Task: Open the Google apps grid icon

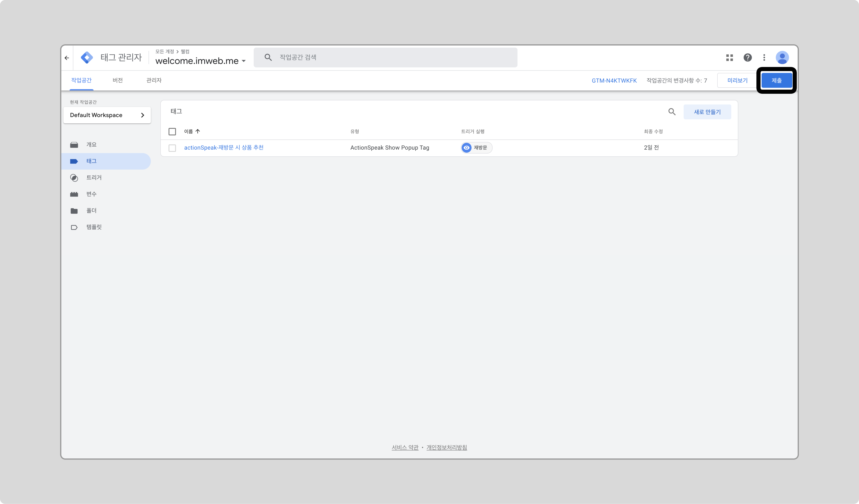Action: [729, 58]
